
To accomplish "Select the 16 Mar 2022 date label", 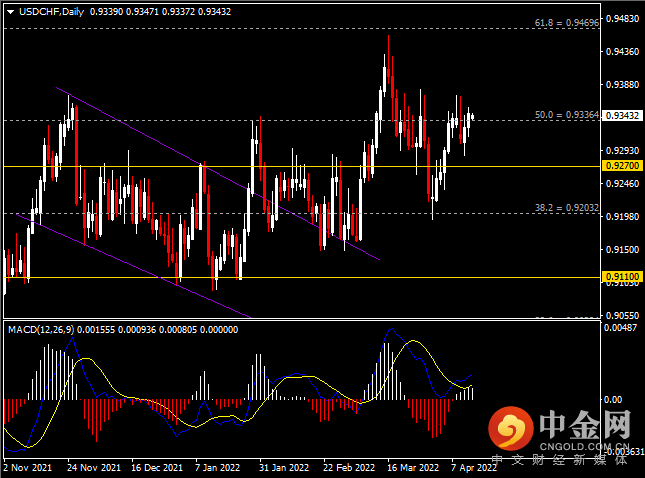I will click(x=413, y=468).
